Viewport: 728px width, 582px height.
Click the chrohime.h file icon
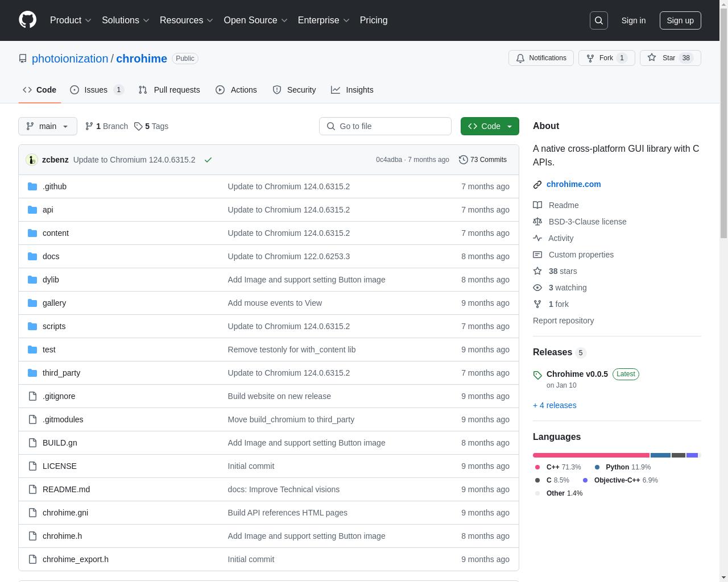[32, 536]
